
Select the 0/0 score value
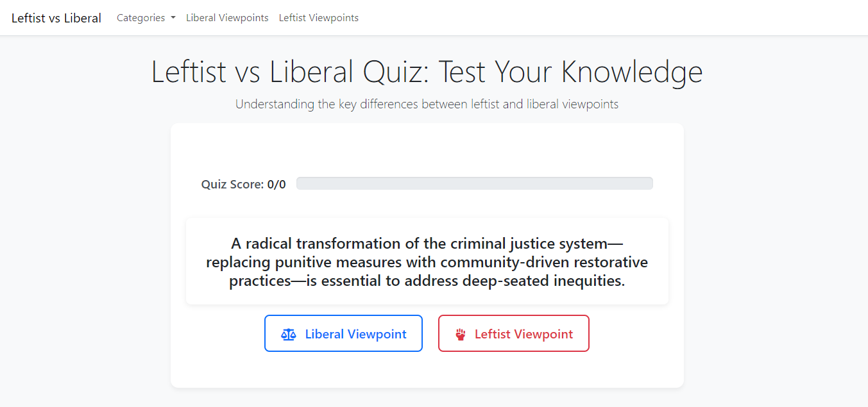(x=277, y=185)
